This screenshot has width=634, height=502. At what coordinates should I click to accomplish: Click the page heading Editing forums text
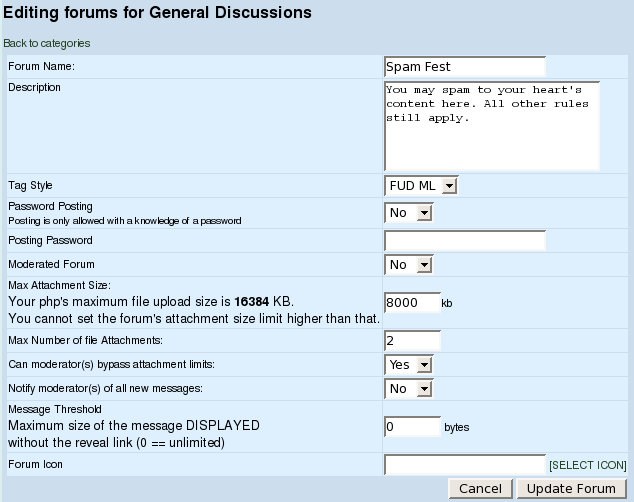(158, 13)
